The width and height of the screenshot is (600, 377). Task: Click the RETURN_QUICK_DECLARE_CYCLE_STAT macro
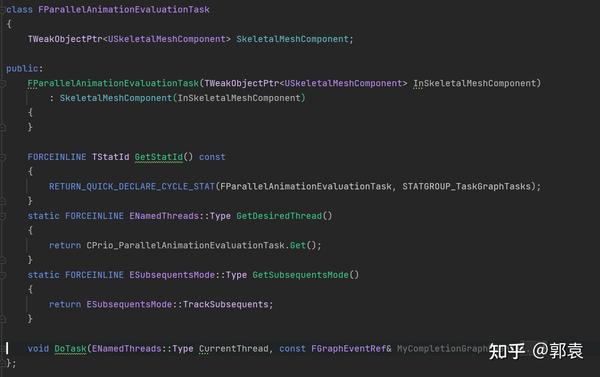coord(132,186)
